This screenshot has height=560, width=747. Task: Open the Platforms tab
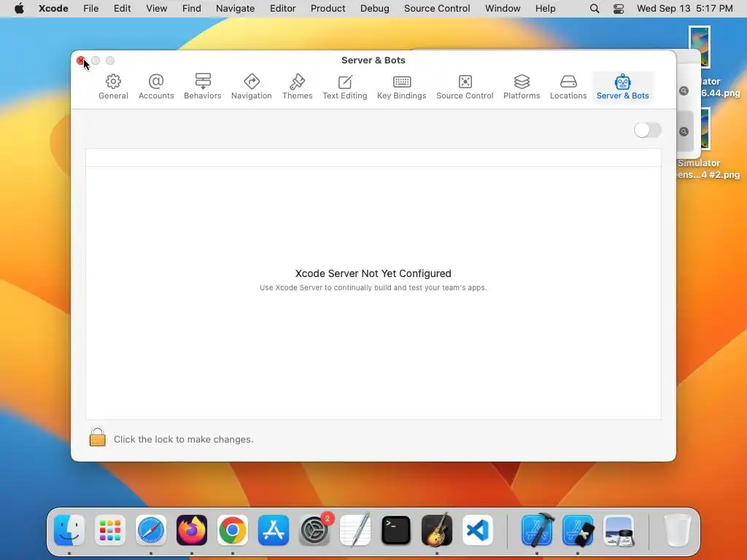[522, 87]
